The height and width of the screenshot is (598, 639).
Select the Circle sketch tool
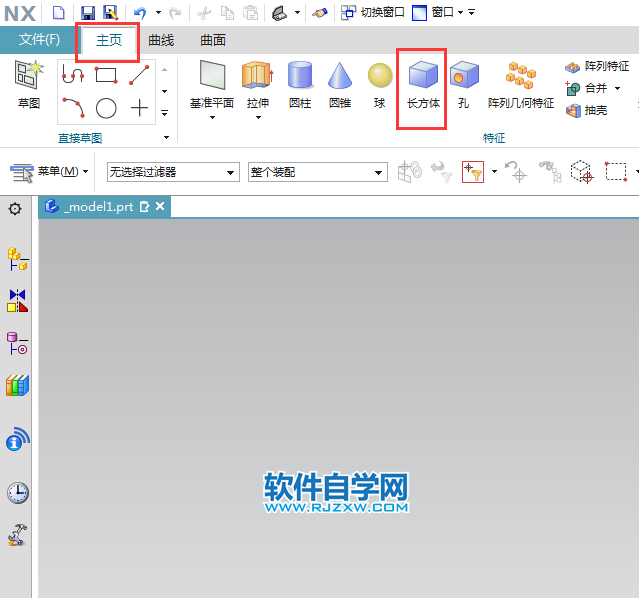pyautogui.click(x=106, y=108)
